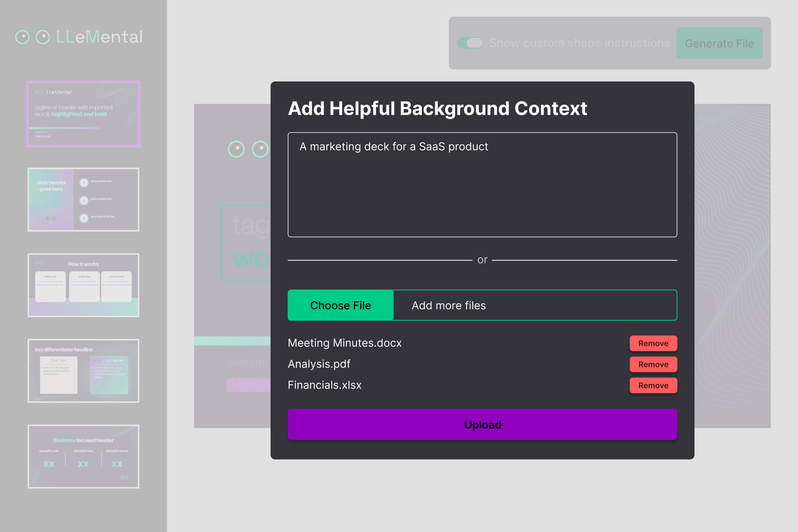Viewport: 798px width, 532px height.
Task: Remove Meeting Minutes.docx from the file list
Action: (x=653, y=343)
